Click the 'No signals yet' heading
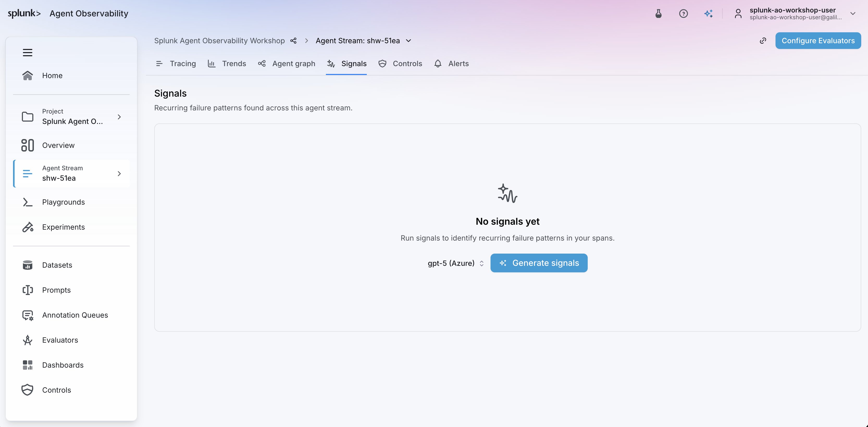This screenshot has height=427, width=868. tap(507, 221)
